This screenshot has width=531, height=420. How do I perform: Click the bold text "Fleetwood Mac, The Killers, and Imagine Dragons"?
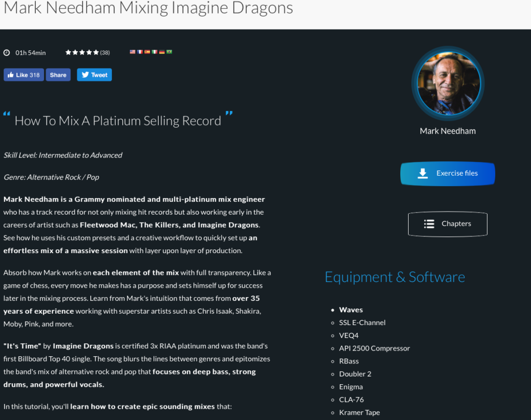point(170,225)
